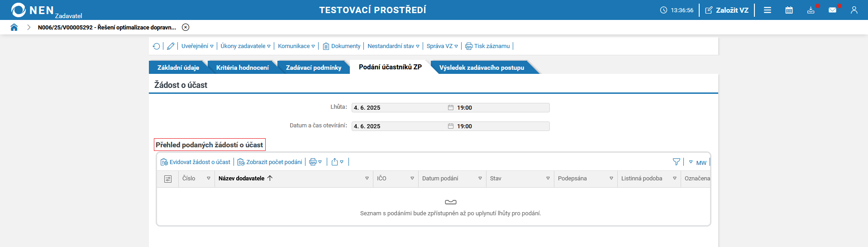
Task: Expand the Uveřejnění menu
Action: (197, 46)
